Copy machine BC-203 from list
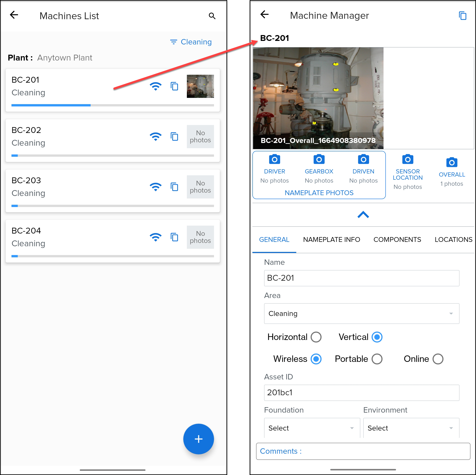 tap(175, 187)
